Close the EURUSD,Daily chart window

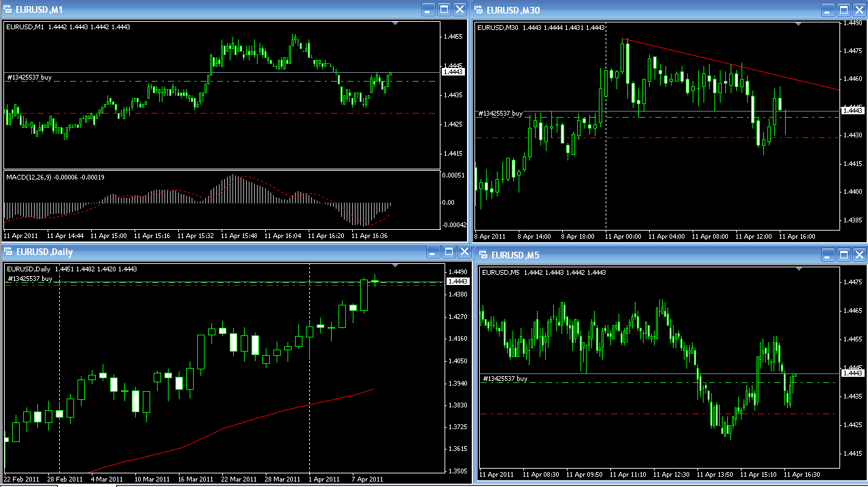coord(464,252)
